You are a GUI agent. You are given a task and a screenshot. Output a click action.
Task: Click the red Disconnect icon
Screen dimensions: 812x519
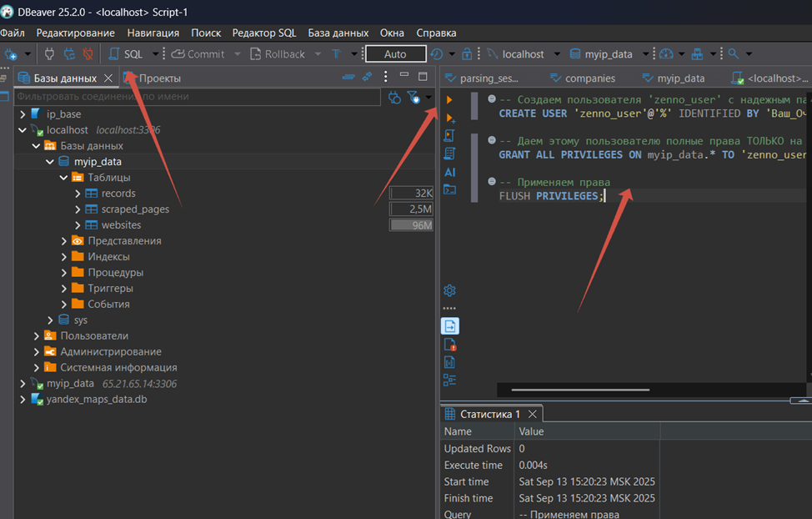click(88, 54)
